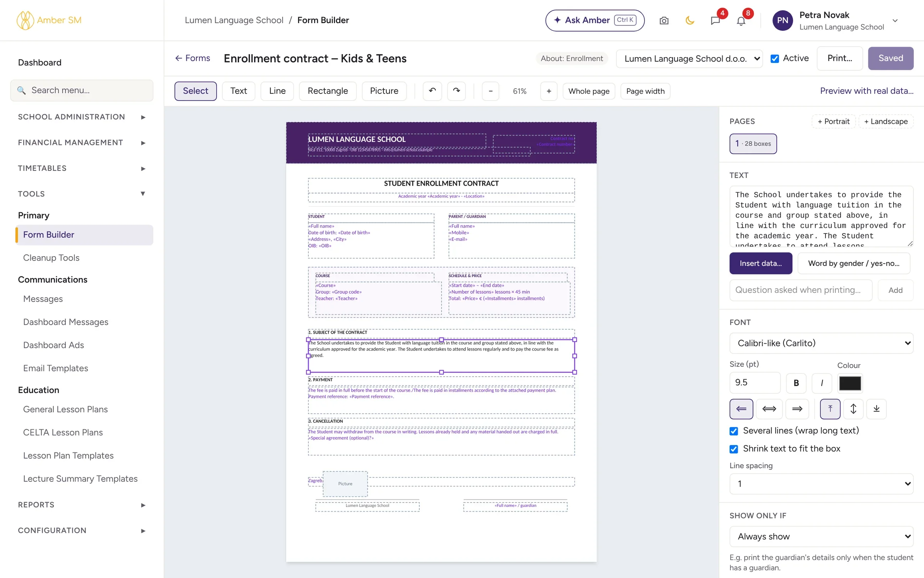Collapse the Tools menu section

(82, 194)
